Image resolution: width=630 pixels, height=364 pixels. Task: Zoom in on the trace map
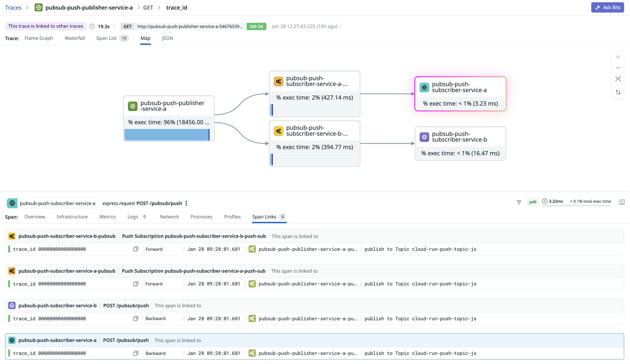click(x=618, y=57)
